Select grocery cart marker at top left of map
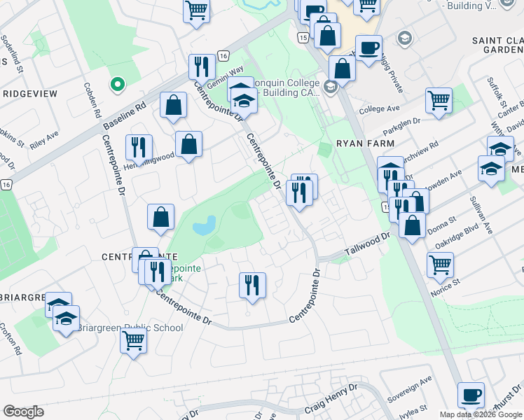The image size is (524, 420). click(x=196, y=13)
